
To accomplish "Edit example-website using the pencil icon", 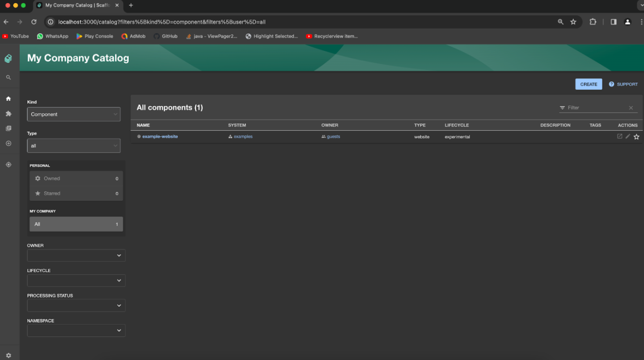I will pos(627,136).
